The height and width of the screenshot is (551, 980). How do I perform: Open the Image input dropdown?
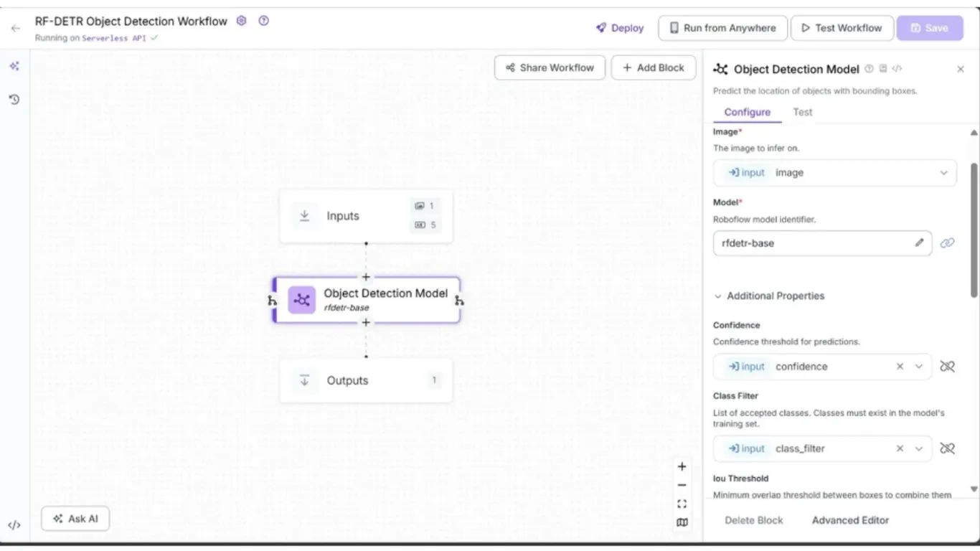tap(944, 173)
